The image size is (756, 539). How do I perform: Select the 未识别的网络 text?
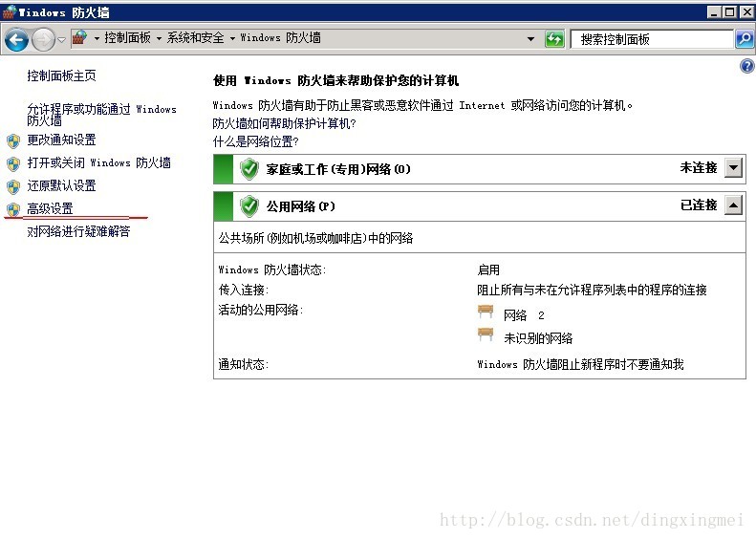point(538,338)
